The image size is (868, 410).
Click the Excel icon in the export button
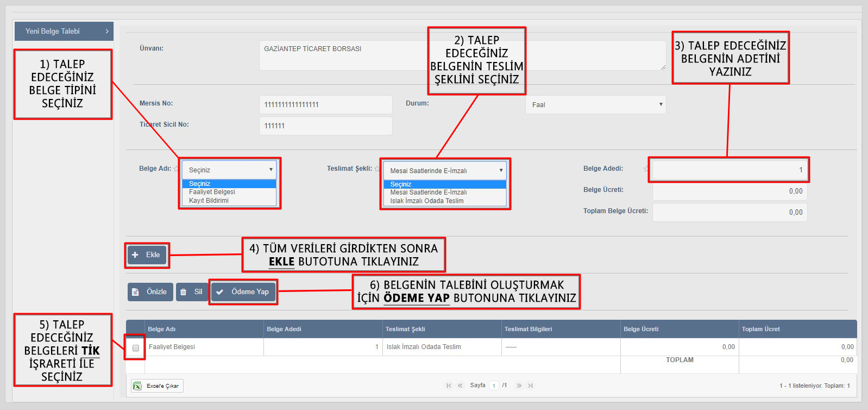137,386
